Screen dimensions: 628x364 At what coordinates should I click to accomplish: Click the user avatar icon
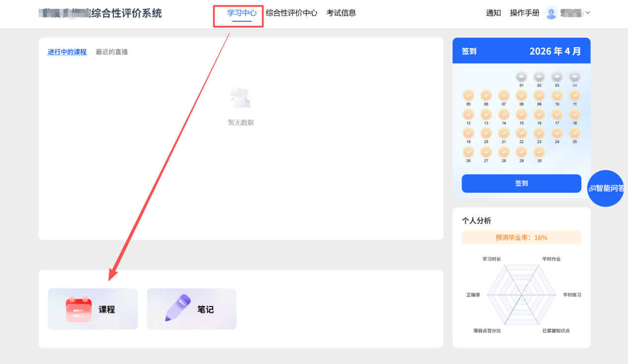click(551, 13)
